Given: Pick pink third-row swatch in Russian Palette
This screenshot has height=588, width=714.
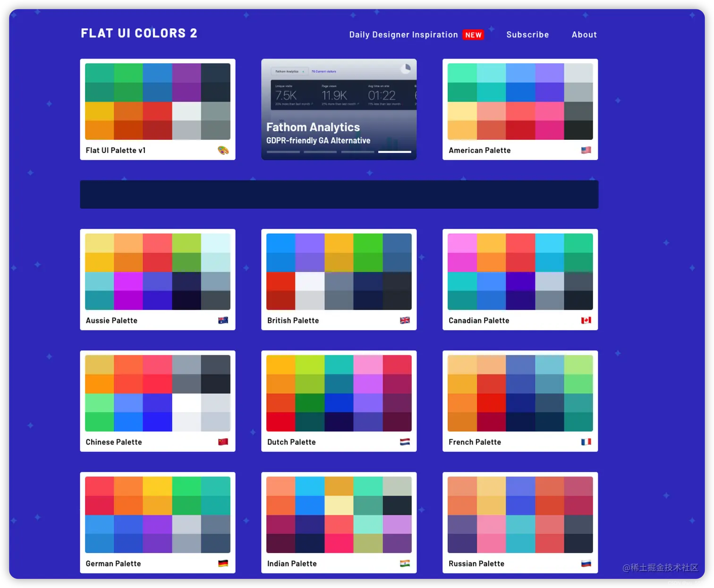Looking at the screenshot, I should (x=492, y=524).
